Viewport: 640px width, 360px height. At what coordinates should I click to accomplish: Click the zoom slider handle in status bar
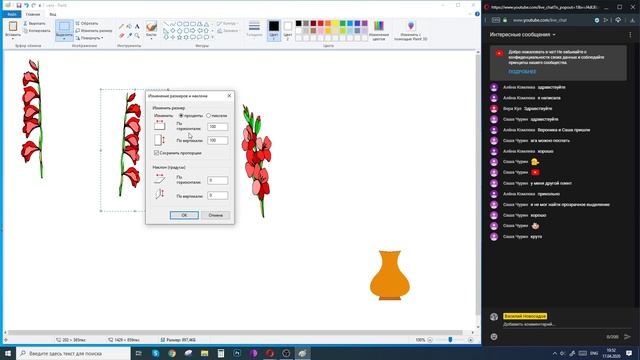coord(450,340)
